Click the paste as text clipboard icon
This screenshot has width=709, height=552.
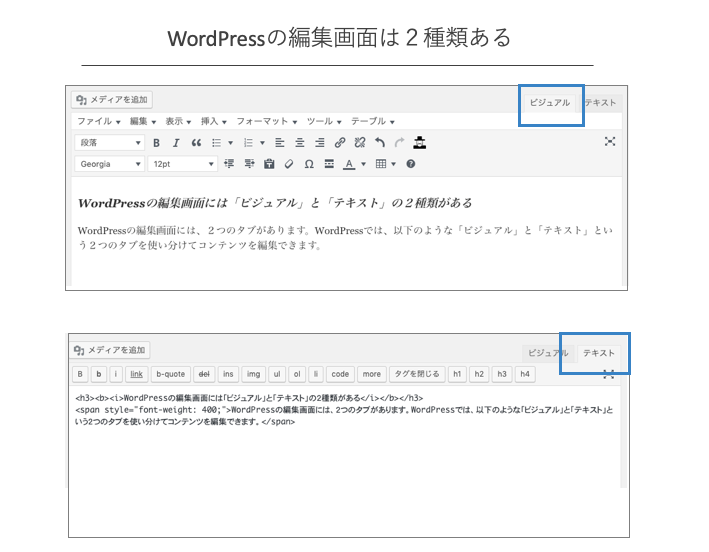click(x=269, y=164)
